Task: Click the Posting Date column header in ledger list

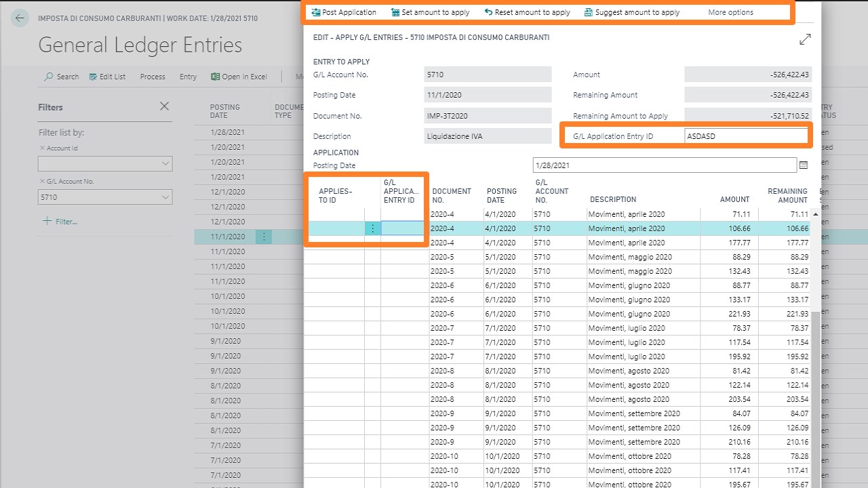Action: pos(224,111)
